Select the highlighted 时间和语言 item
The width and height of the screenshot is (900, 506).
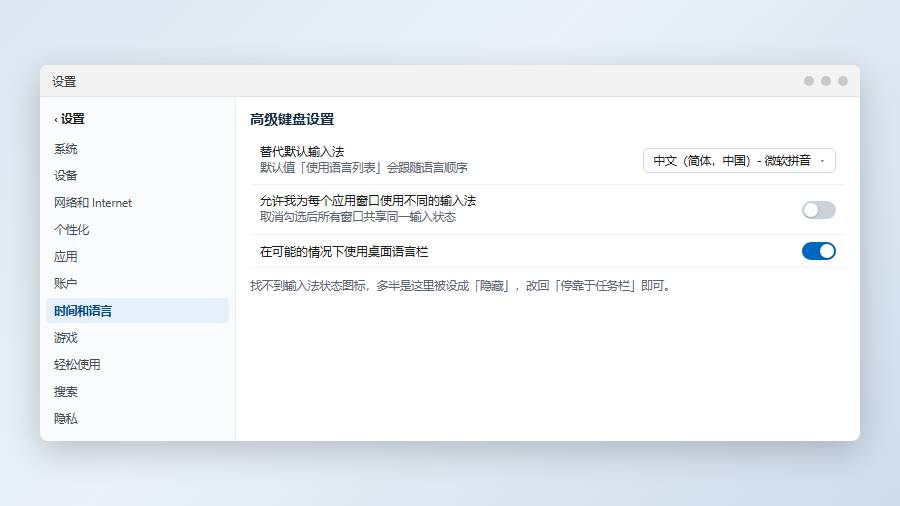tap(137, 310)
